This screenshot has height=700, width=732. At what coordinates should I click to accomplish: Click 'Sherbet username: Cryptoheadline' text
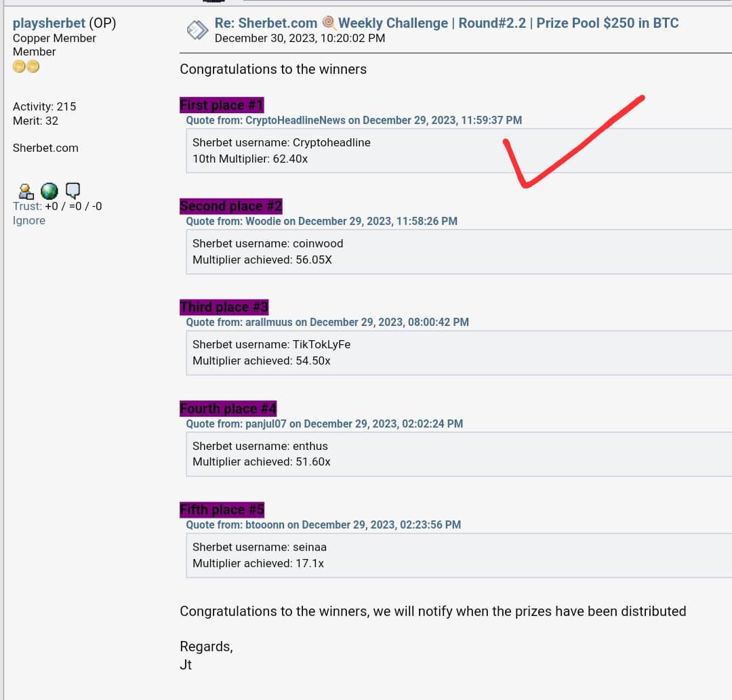point(281,142)
